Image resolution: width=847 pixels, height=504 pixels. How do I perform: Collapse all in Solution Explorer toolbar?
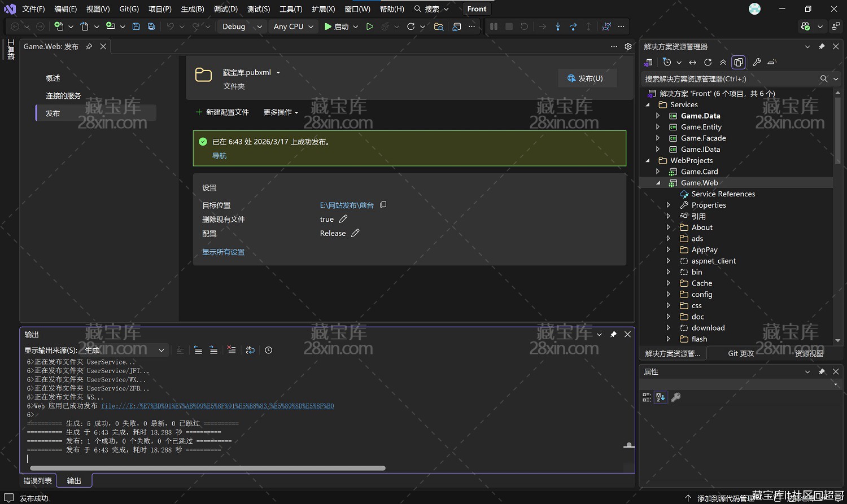coord(723,62)
